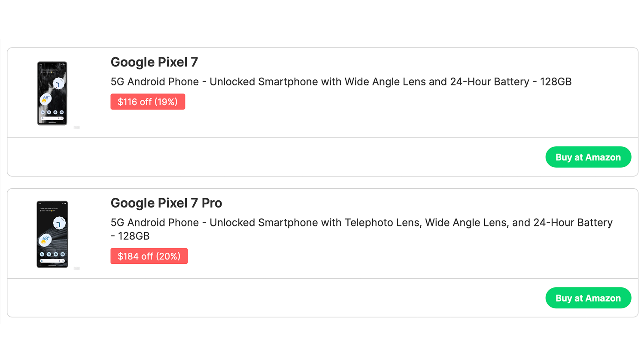Click the gray watermark beside the Pixel 7 image

[77, 127]
